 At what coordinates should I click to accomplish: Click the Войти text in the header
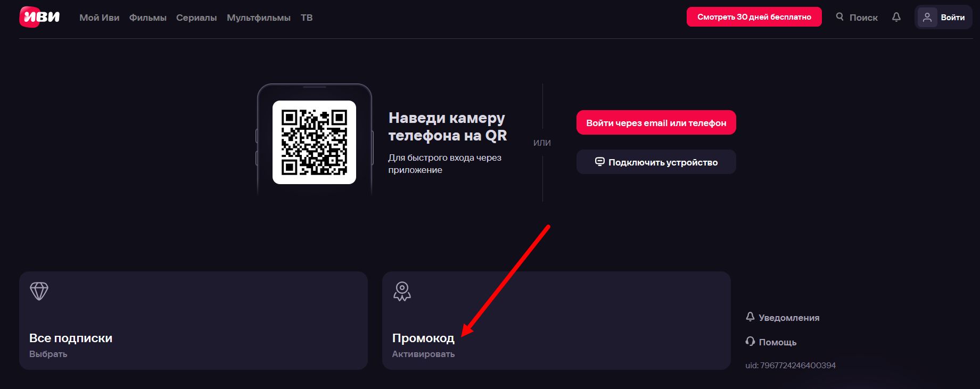(x=952, y=18)
